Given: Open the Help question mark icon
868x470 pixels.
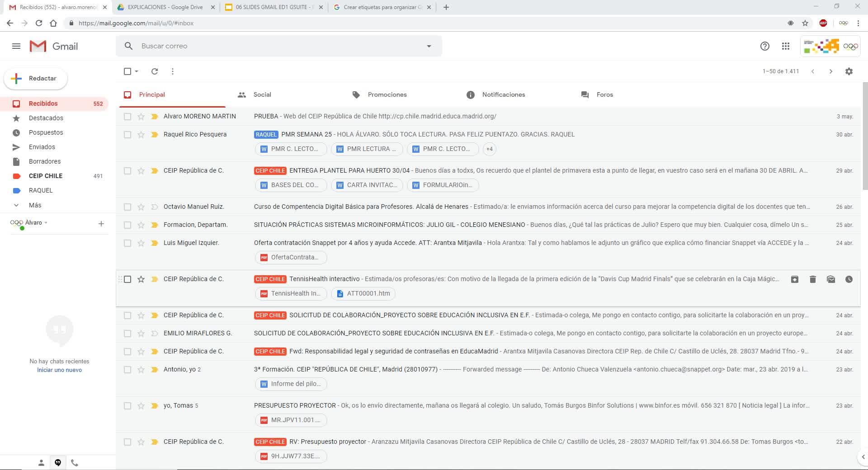Looking at the screenshot, I should [765, 46].
